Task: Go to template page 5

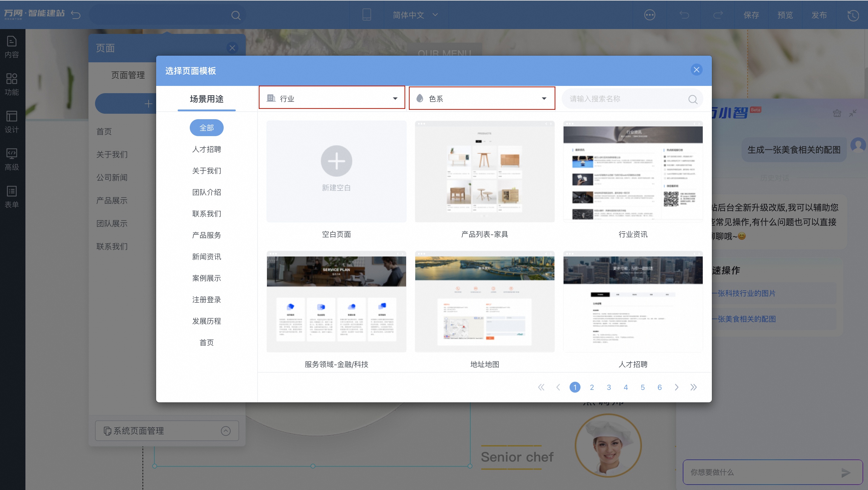Action: (x=643, y=387)
